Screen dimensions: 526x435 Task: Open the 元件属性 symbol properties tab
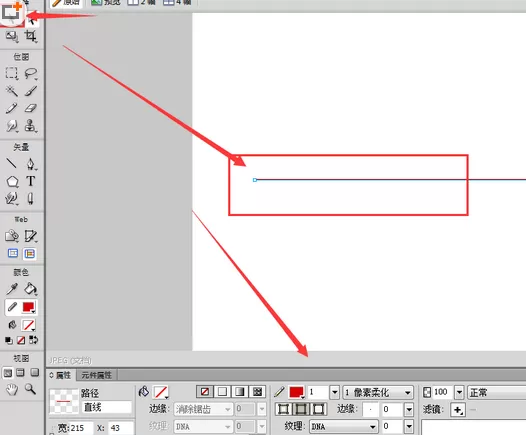pos(97,375)
